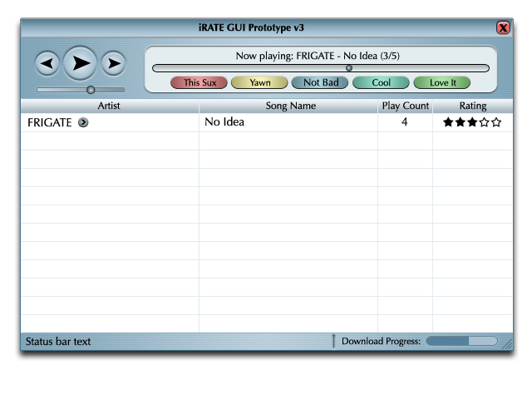Skip to the previous track

point(47,63)
